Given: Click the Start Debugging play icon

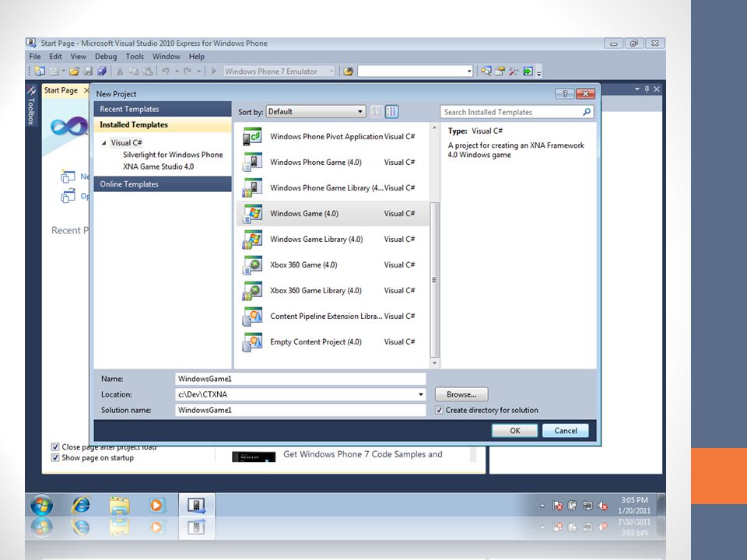Looking at the screenshot, I should tap(213, 72).
